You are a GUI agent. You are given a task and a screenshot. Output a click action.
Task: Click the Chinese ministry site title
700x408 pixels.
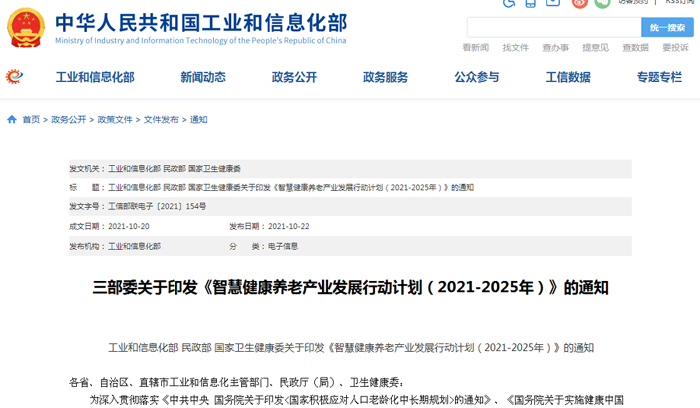click(x=201, y=23)
